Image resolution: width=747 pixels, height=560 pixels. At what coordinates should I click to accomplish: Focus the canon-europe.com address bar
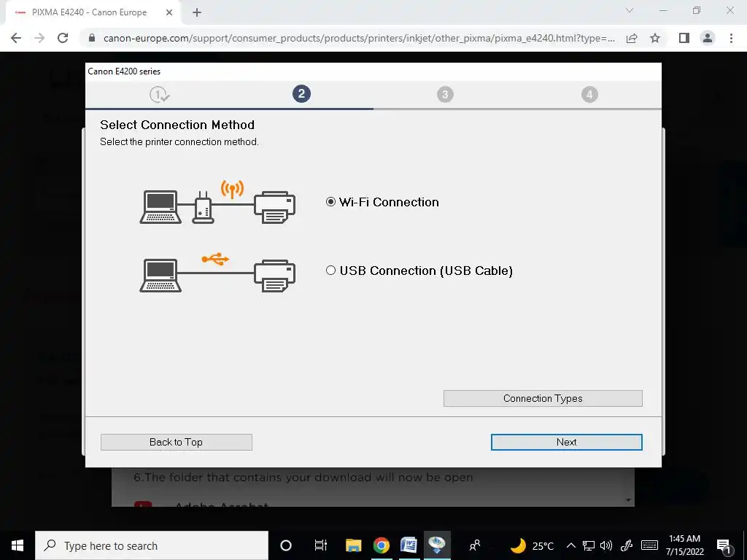(x=359, y=38)
